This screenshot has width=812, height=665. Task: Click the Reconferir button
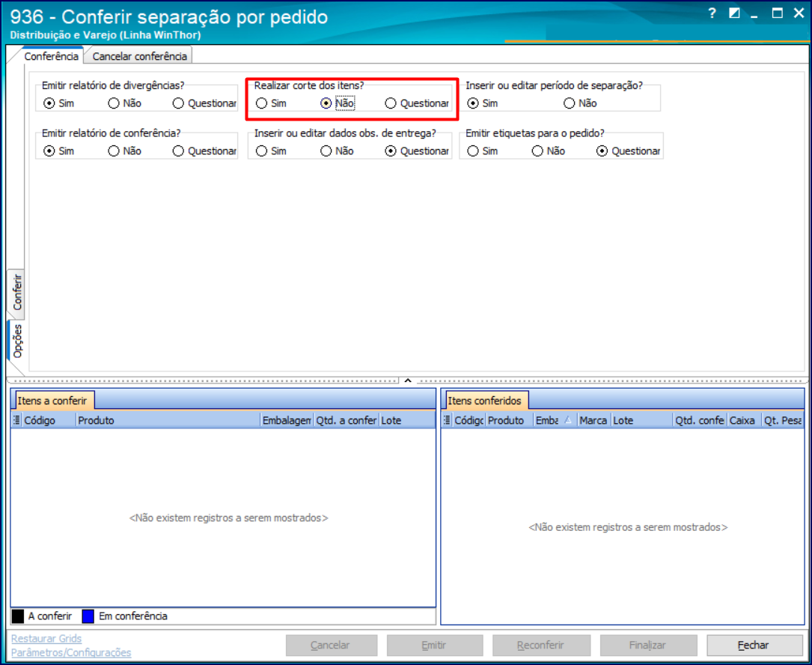click(541, 646)
